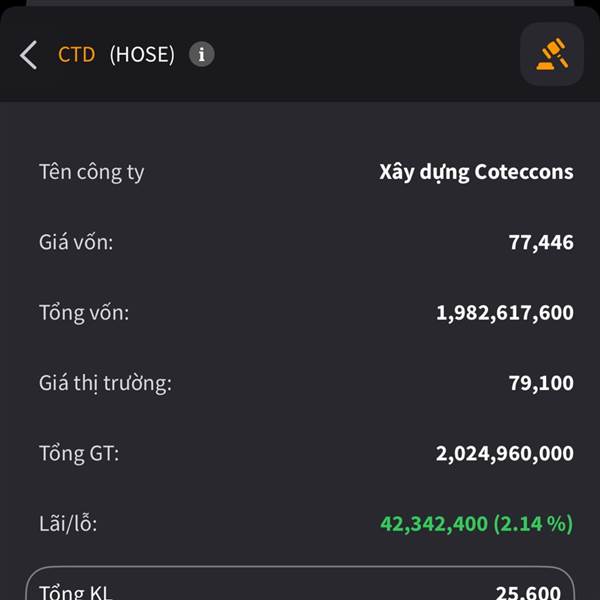Select the Tổng GT label
600x600 pixels.
79,453
